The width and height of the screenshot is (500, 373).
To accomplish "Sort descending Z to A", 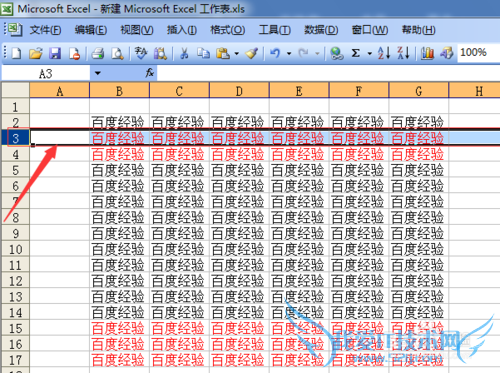I will (x=403, y=53).
